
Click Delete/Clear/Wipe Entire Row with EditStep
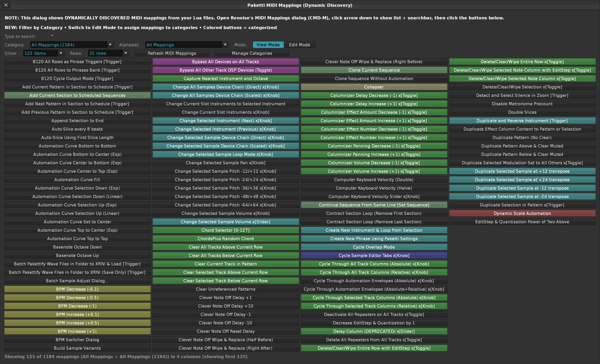(374, 348)
